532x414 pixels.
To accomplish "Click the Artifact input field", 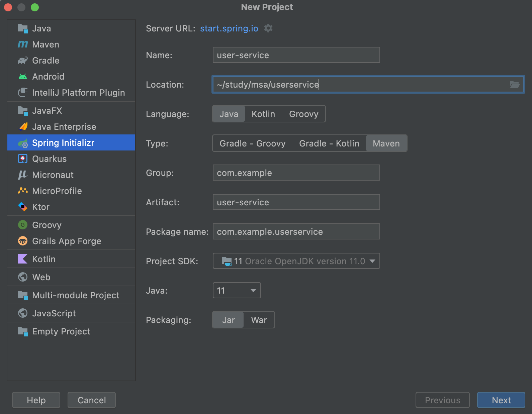I will click(296, 202).
